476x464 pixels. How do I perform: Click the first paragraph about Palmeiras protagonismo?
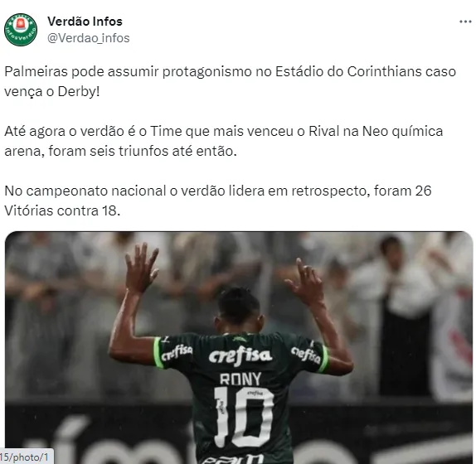click(230, 81)
